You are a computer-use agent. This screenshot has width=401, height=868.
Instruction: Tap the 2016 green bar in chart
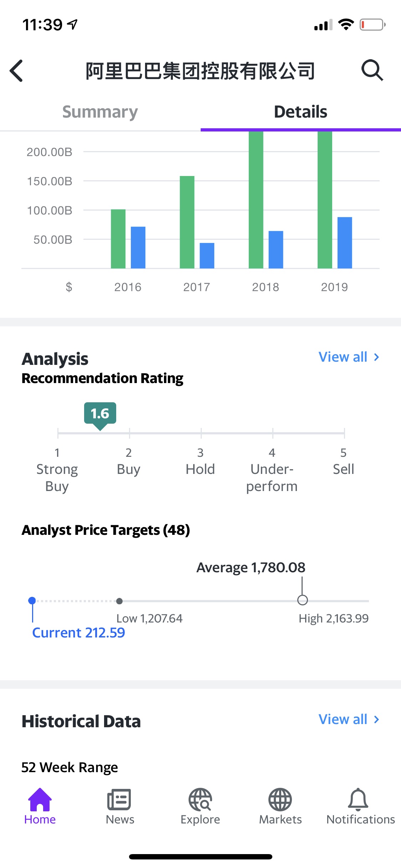click(x=118, y=239)
